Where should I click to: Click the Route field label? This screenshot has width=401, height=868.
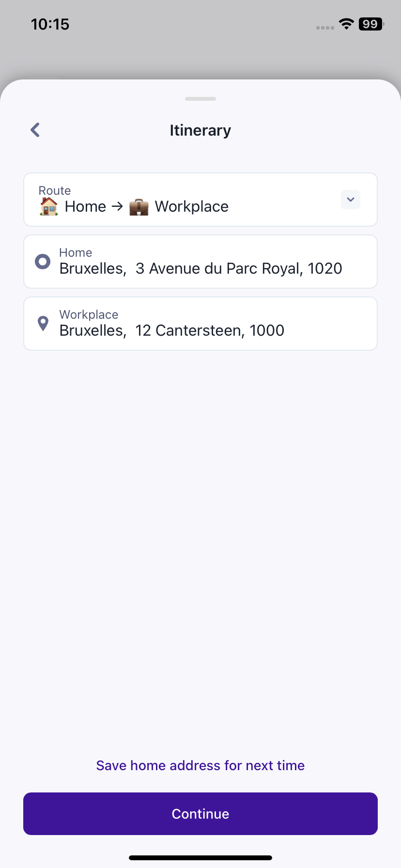tap(55, 190)
